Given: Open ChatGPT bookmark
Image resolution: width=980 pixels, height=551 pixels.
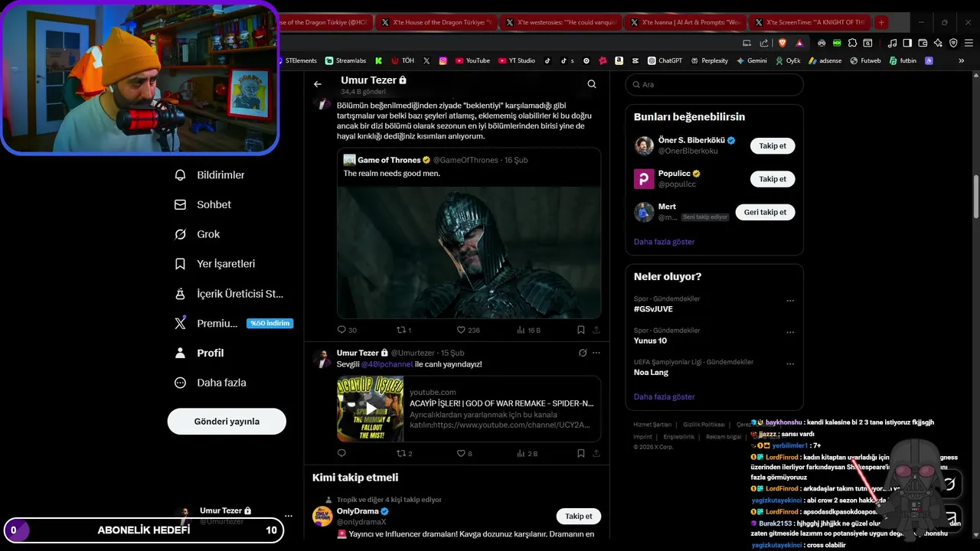Looking at the screenshot, I should (x=665, y=60).
